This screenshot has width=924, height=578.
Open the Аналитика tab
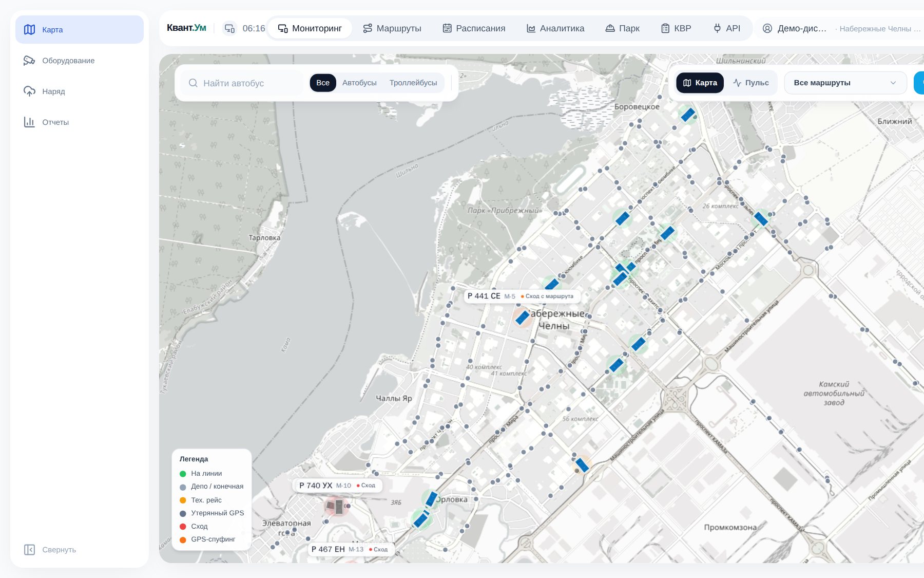click(555, 28)
